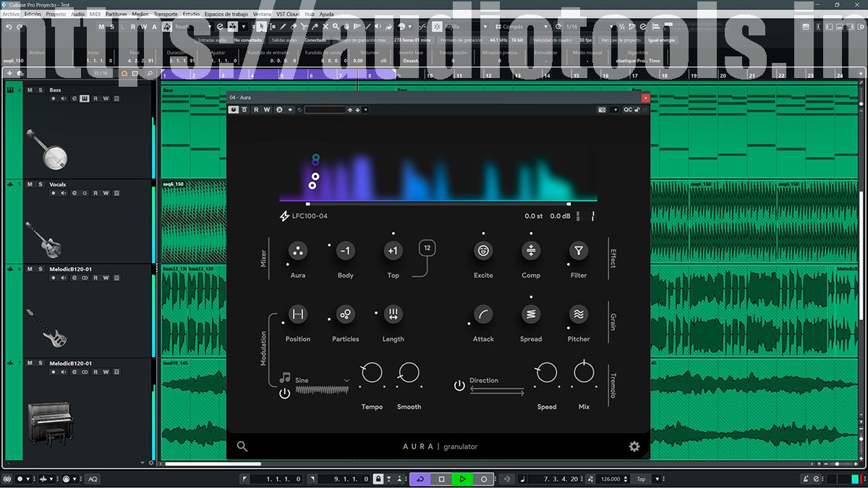Open the ruler options arrow at right end
868x488 pixels.
[859, 74]
